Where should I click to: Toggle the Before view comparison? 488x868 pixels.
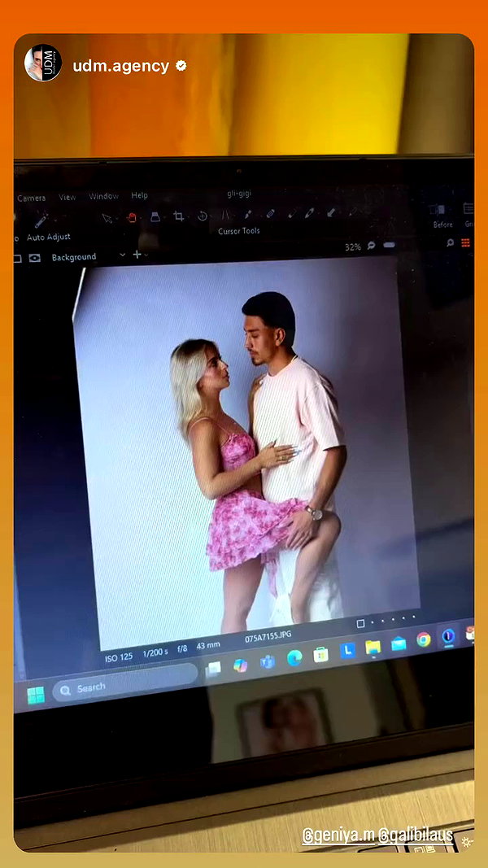(442, 215)
